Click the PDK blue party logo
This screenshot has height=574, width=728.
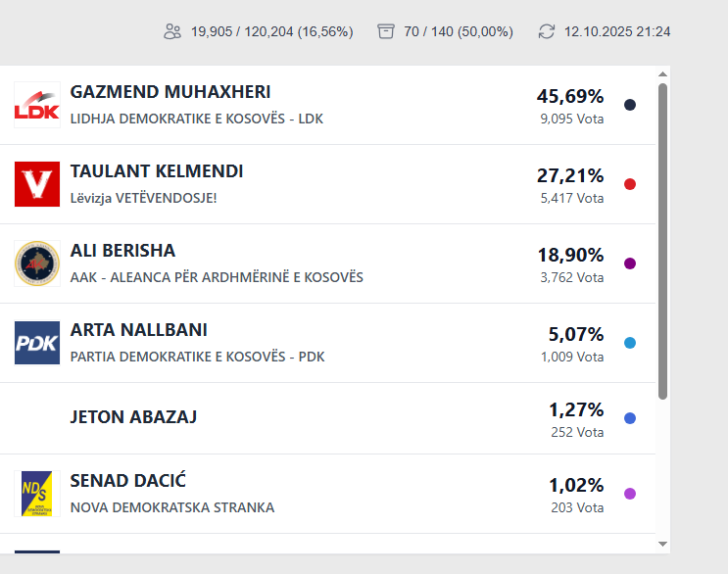(x=37, y=343)
